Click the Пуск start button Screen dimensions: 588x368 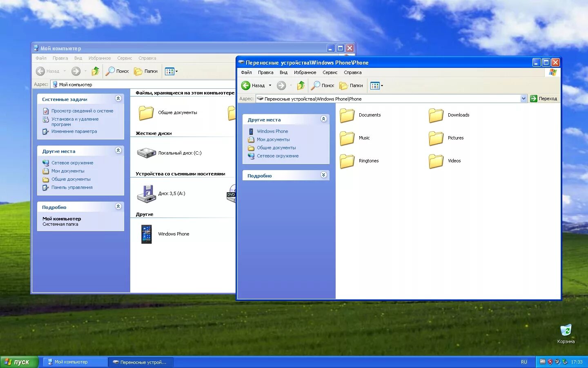[x=19, y=362]
